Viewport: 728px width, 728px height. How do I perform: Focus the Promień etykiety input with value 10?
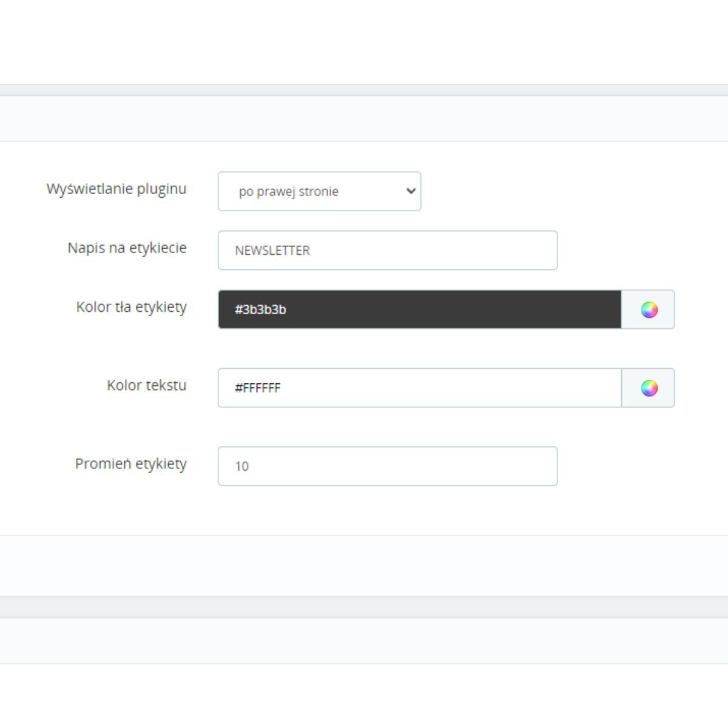387,467
